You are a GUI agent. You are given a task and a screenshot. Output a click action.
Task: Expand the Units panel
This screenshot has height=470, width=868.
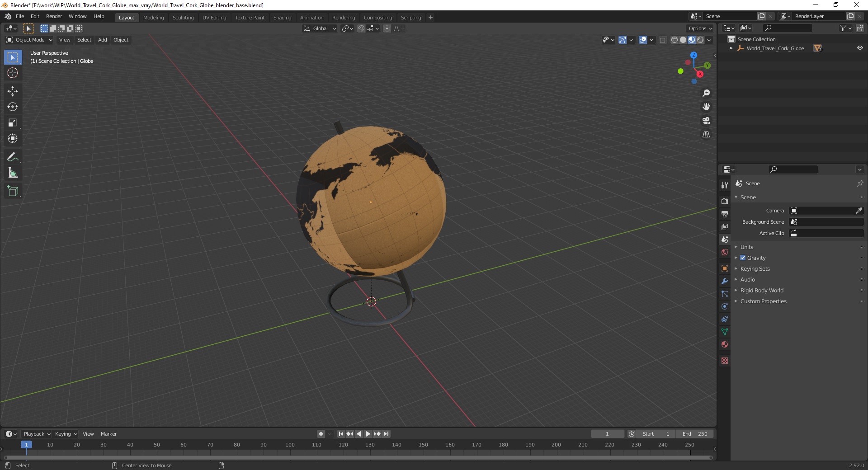(x=747, y=247)
